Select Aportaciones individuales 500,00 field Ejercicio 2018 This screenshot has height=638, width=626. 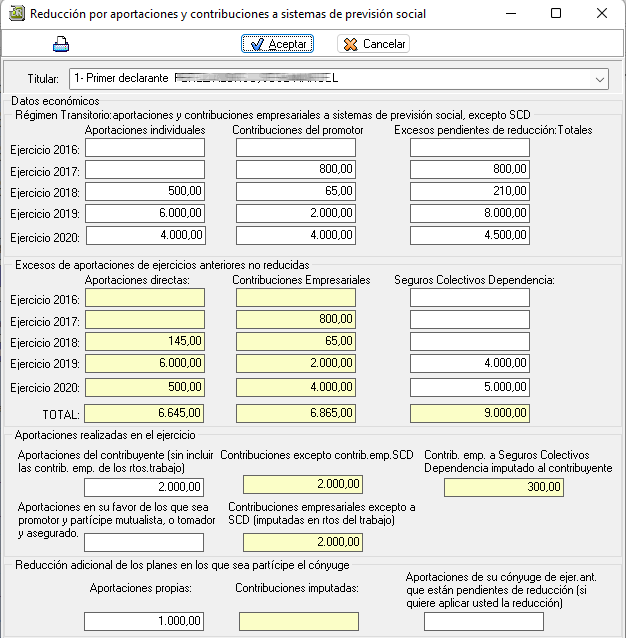click(x=145, y=191)
